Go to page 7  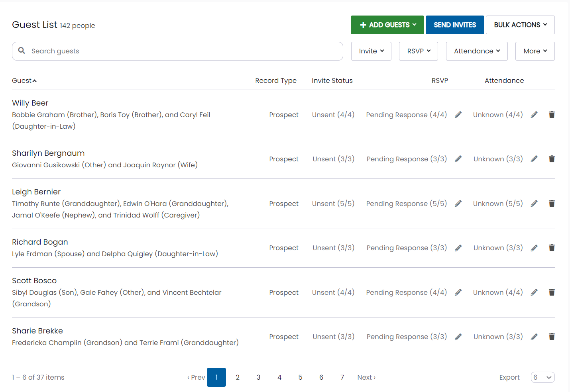(342, 377)
